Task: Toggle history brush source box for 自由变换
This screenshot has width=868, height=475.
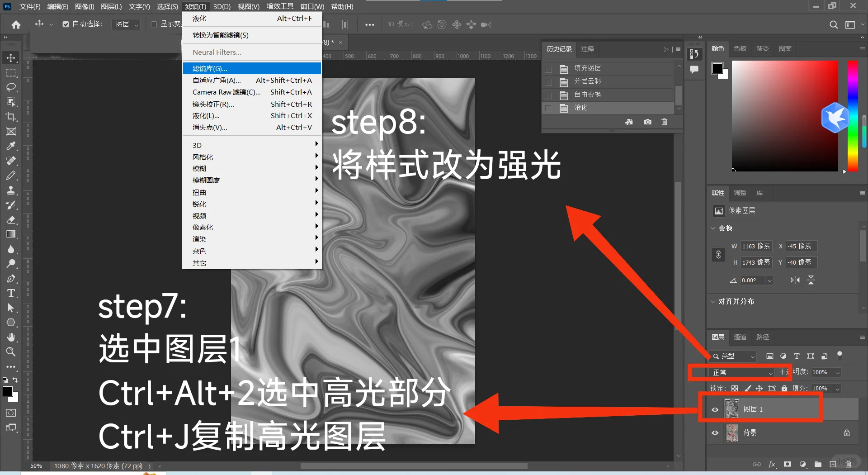Action: click(x=548, y=95)
